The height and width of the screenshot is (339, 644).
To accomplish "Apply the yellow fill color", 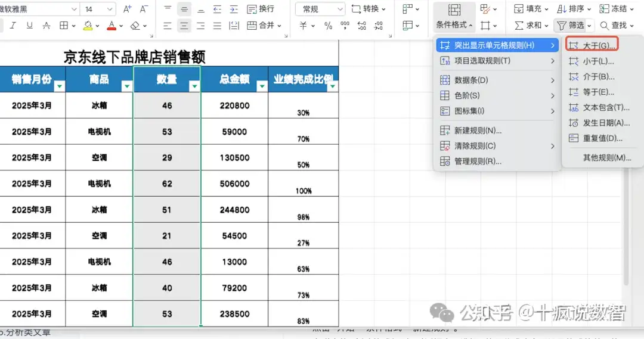I will (x=88, y=26).
